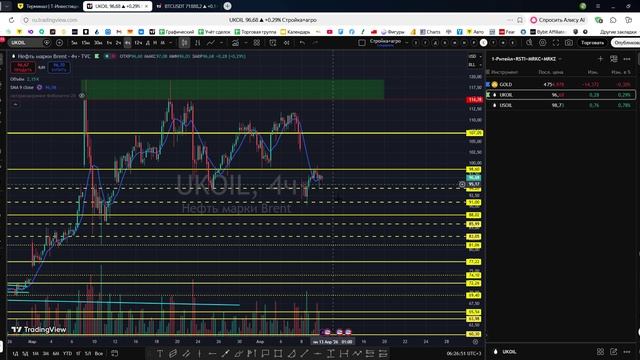
Task: Select the YTD date range button
Action: pos(67,353)
